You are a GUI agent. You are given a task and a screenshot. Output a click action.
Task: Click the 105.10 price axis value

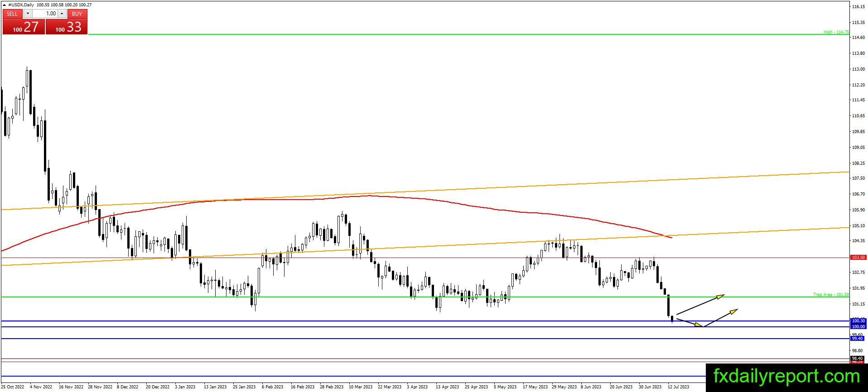pos(858,225)
